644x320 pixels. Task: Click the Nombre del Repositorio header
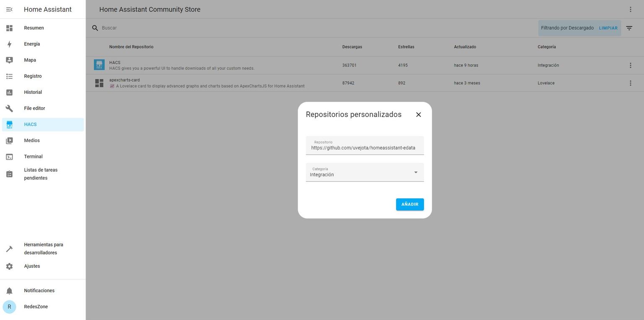131,47
